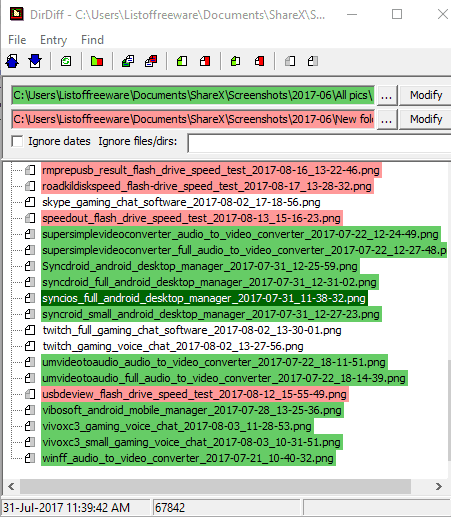This screenshot has width=451, height=517.
Task: Select twitch_full_gaming_chat_software row
Action: tap(192, 330)
